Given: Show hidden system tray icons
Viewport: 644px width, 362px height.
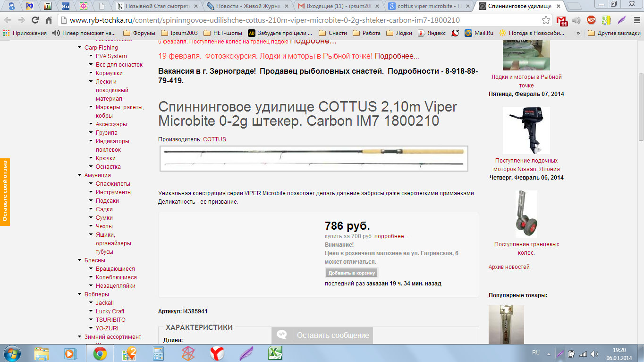Looking at the screenshot, I should [x=549, y=353].
